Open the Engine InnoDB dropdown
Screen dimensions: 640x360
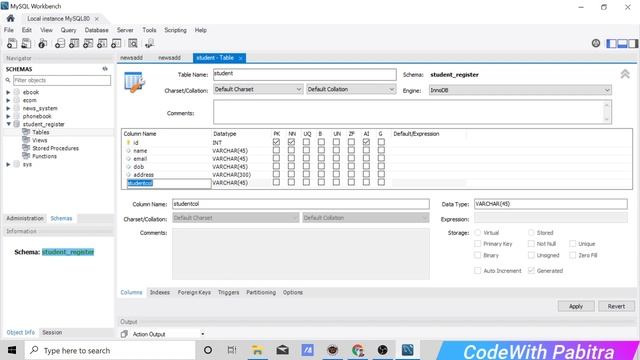pyautogui.click(x=520, y=90)
